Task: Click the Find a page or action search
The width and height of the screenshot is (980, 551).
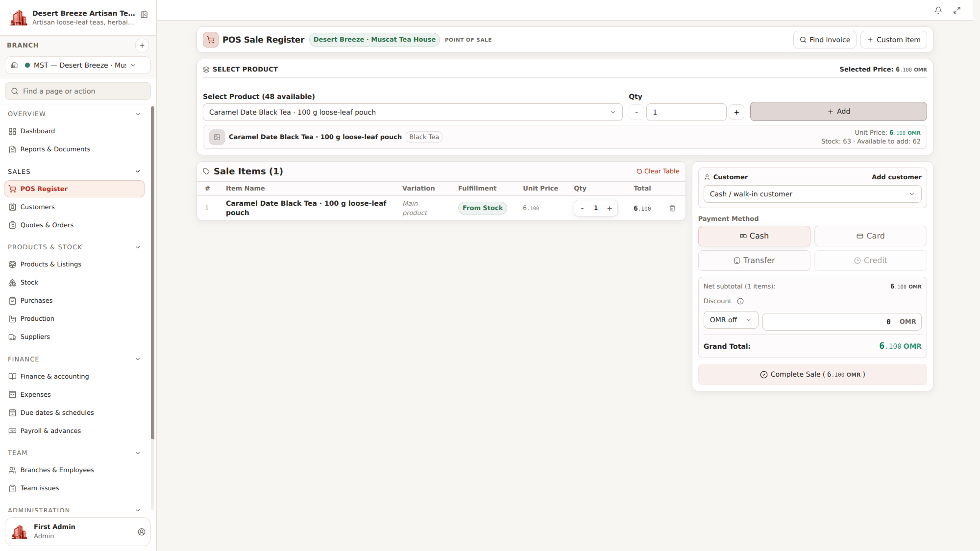Action: point(78,91)
